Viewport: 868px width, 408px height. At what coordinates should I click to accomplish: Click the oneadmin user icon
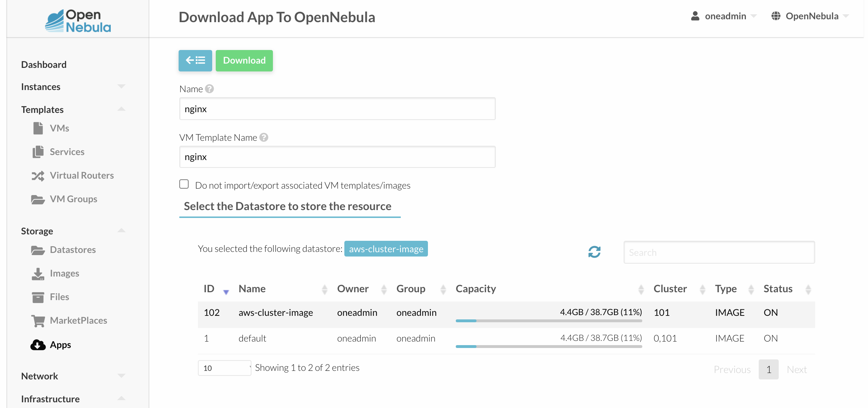695,16
